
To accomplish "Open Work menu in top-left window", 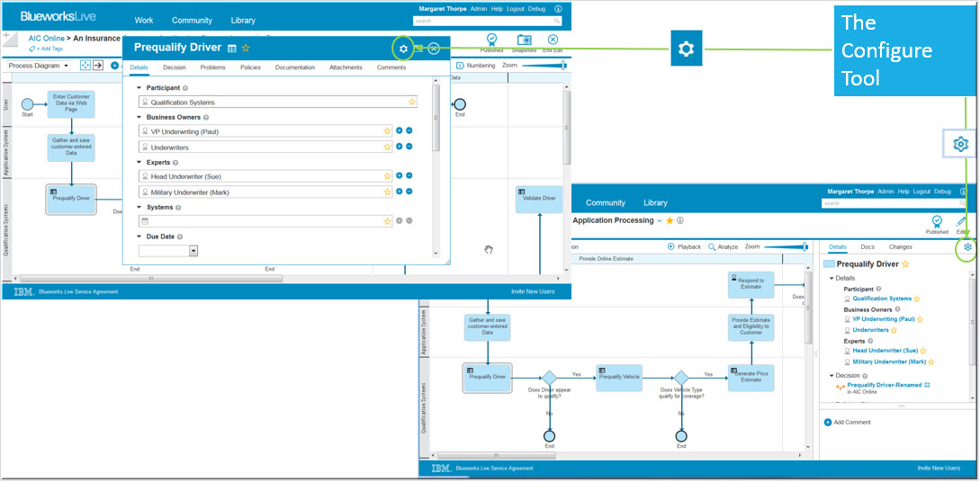I will pos(144,21).
